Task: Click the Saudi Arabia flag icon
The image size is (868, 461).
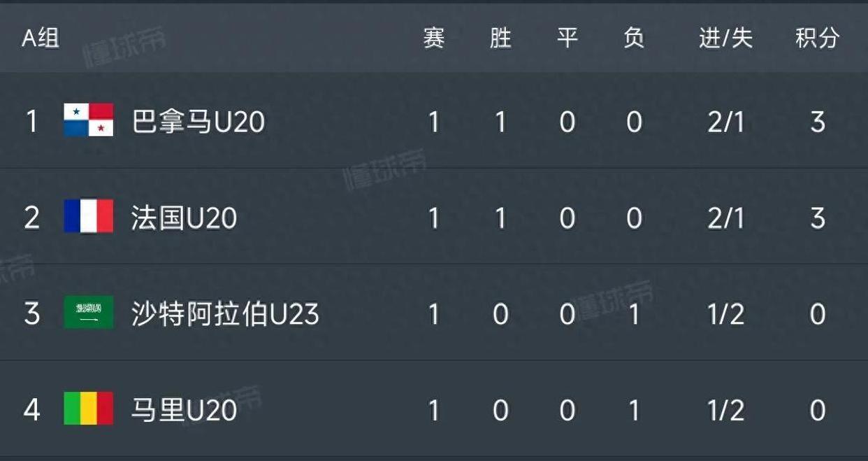Action: pos(88,313)
